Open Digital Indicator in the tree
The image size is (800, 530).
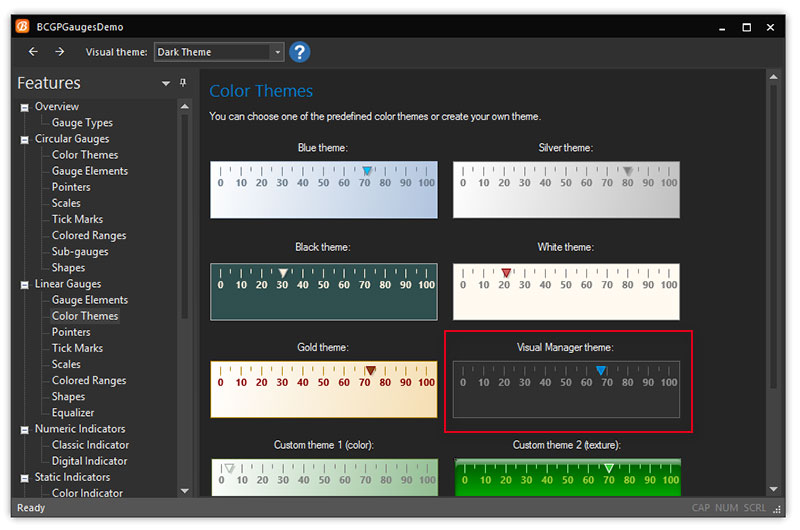(x=89, y=461)
